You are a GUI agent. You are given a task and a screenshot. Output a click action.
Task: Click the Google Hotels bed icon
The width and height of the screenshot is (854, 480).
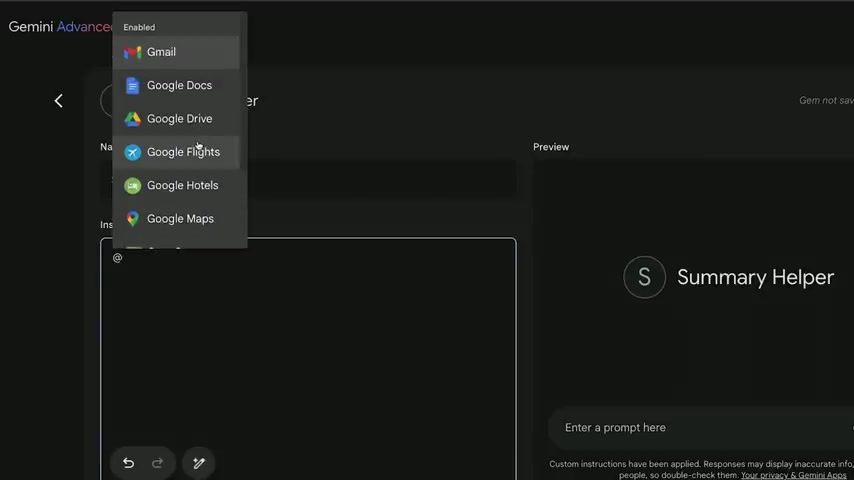point(132,186)
